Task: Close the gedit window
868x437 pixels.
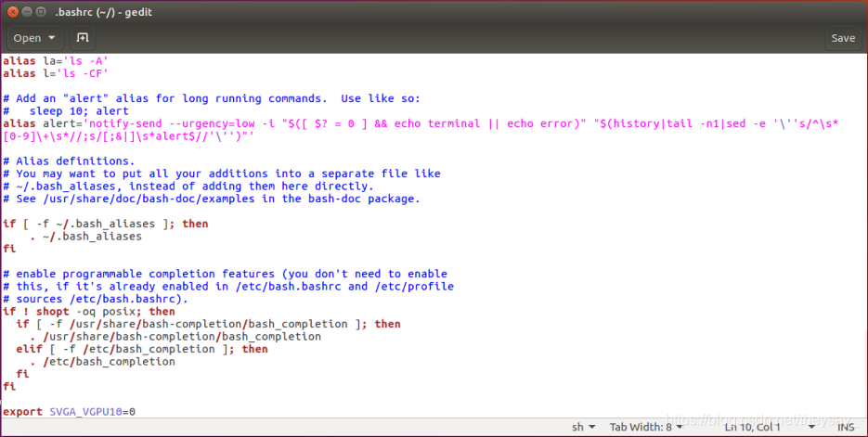Action: point(13,12)
